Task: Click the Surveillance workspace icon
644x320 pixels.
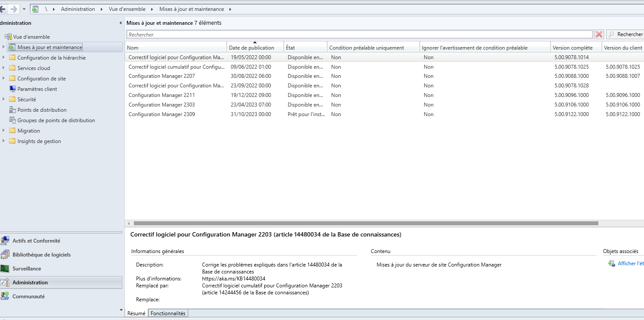Action: click(x=5, y=269)
